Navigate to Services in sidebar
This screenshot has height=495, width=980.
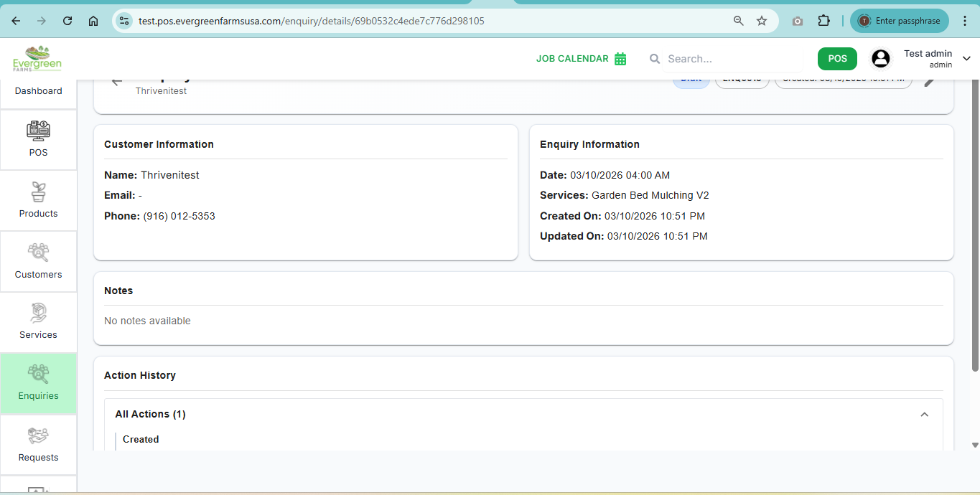tap(38, 322)
